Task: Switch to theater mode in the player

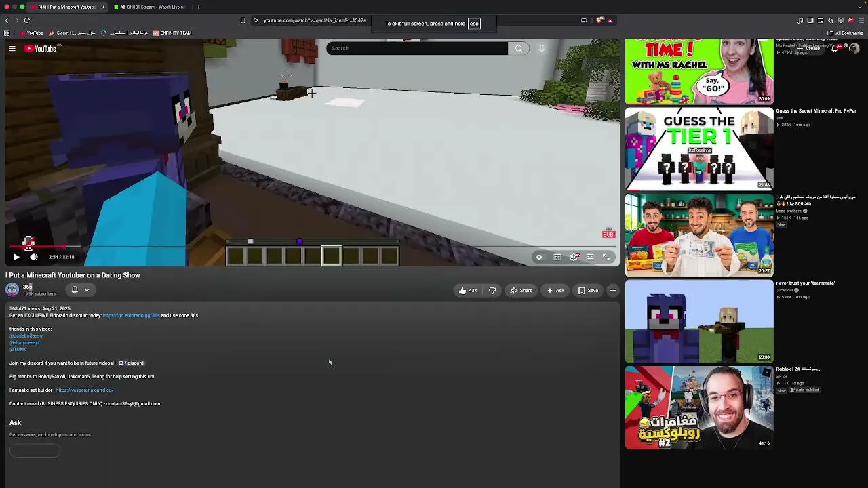Action: tap(590, 257)
